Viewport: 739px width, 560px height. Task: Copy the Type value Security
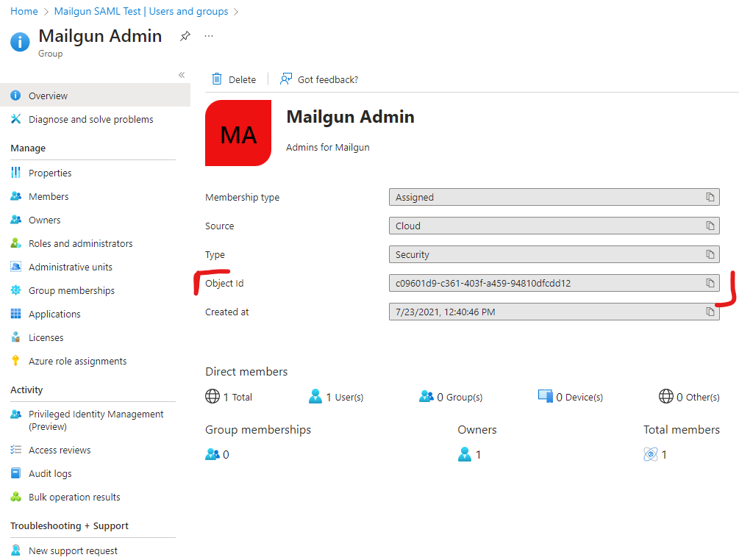click(x=710, y=254)
